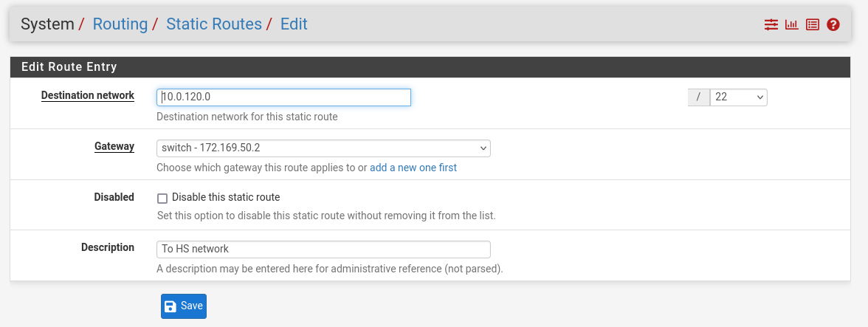The width and height of the screenshot is (868, 327).
Task: Open the subnet mask dropdown showing 22
Action: 738,97
